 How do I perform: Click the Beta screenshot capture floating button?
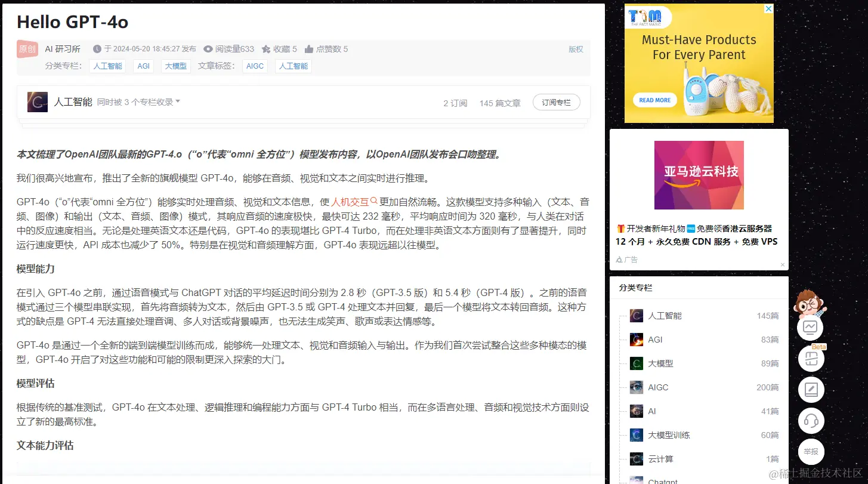[x=811, y=358]
